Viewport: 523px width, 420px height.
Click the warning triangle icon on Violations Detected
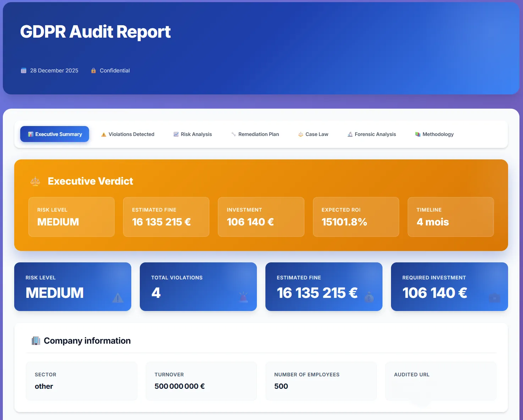(x=104, y=134)
